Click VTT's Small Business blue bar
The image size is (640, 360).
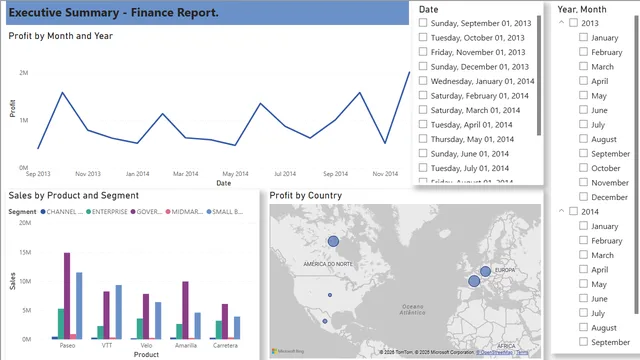pos(119,312)
